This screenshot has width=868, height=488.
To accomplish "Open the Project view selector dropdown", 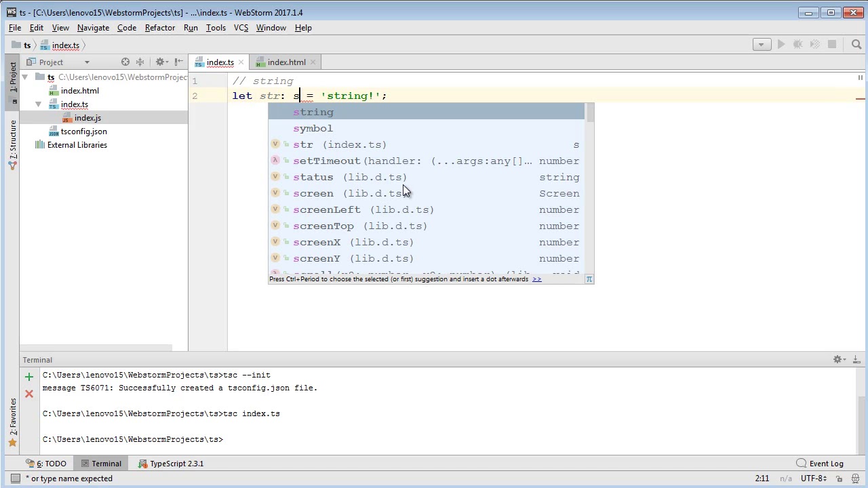I will (58, 62).
